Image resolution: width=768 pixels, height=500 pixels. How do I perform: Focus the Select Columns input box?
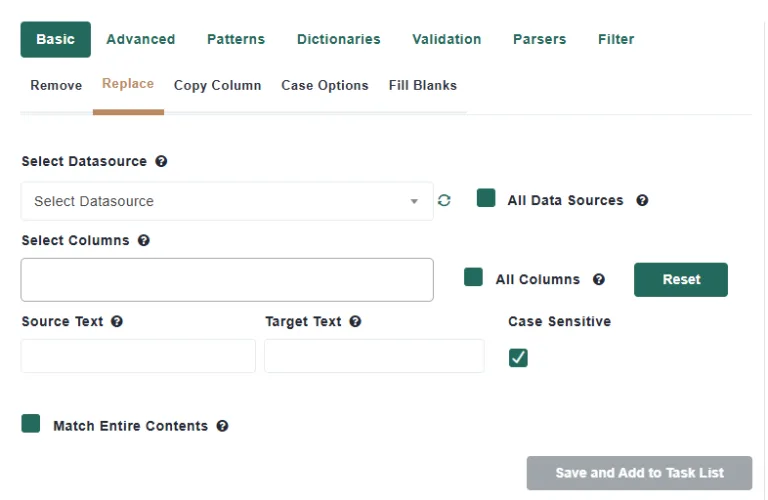coord(227,280)
